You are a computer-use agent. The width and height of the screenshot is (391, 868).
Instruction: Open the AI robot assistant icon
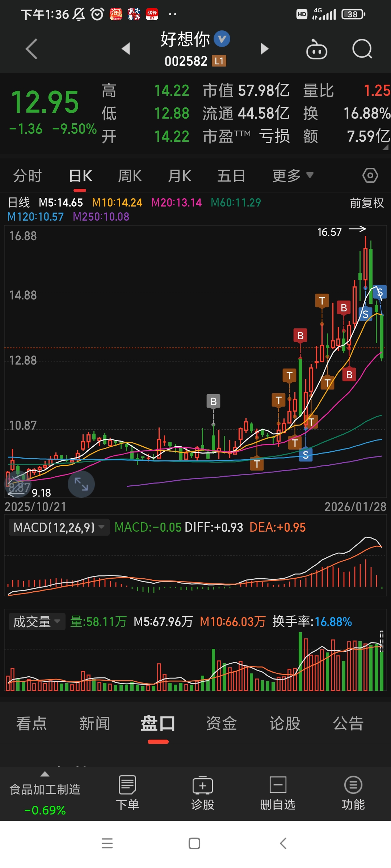(317, 49)
